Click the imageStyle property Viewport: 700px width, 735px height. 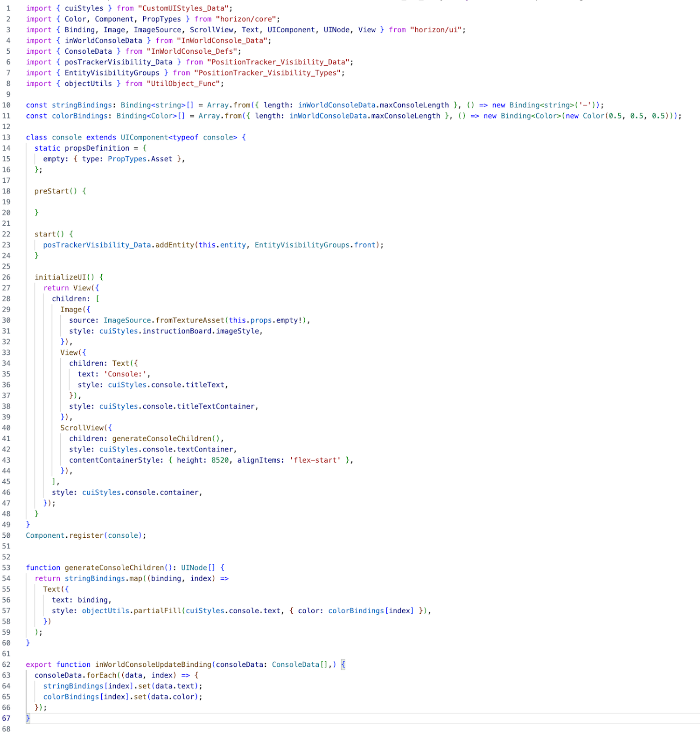click(x=237, y=331)
